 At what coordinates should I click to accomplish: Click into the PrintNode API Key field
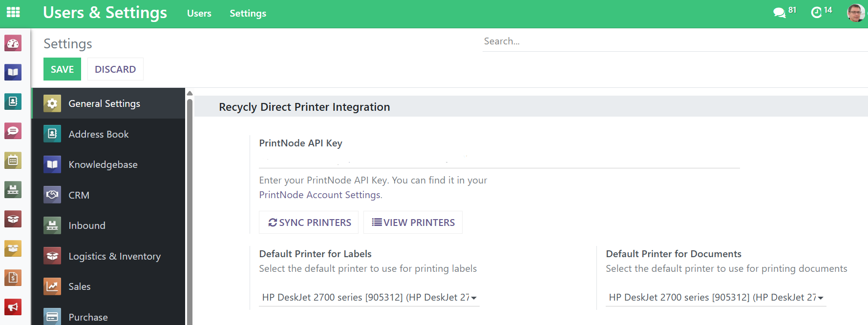pyautogui.click(x=499, y=160)
